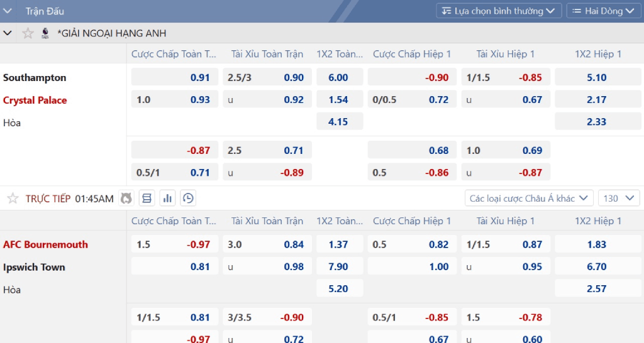Image resolution: width=644 pixels, height=343 pixels.
Task: Select alternate handicap odds -0.87 for Southampton
Action: pyautogui.click(x=175, y=150)
